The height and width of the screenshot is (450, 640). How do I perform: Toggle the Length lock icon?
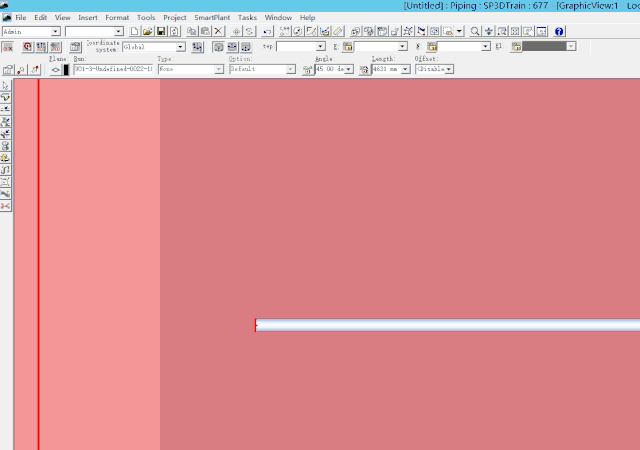click(364, 70)
